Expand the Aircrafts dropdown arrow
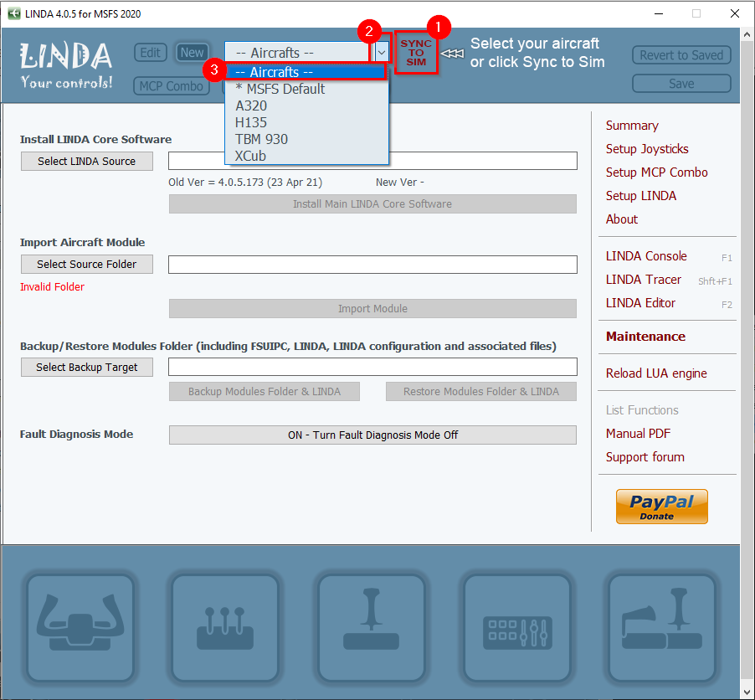The image size is (755, 700). 382,52
